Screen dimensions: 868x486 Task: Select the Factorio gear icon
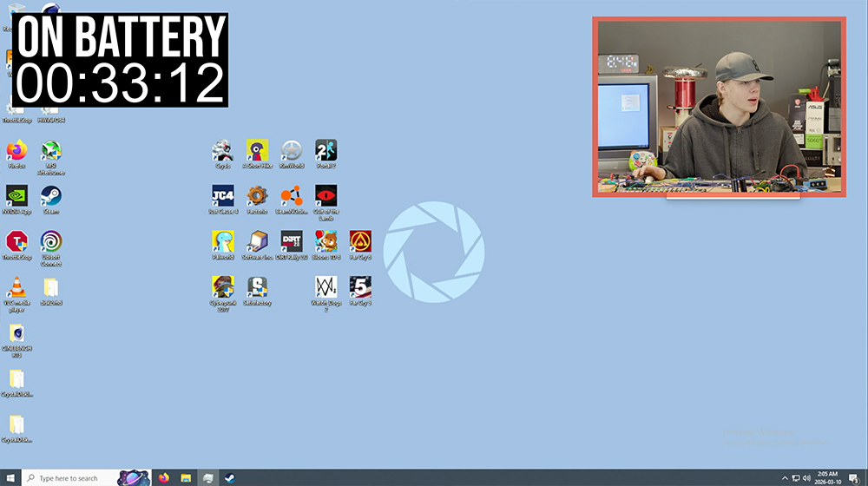tap(257, 195)
